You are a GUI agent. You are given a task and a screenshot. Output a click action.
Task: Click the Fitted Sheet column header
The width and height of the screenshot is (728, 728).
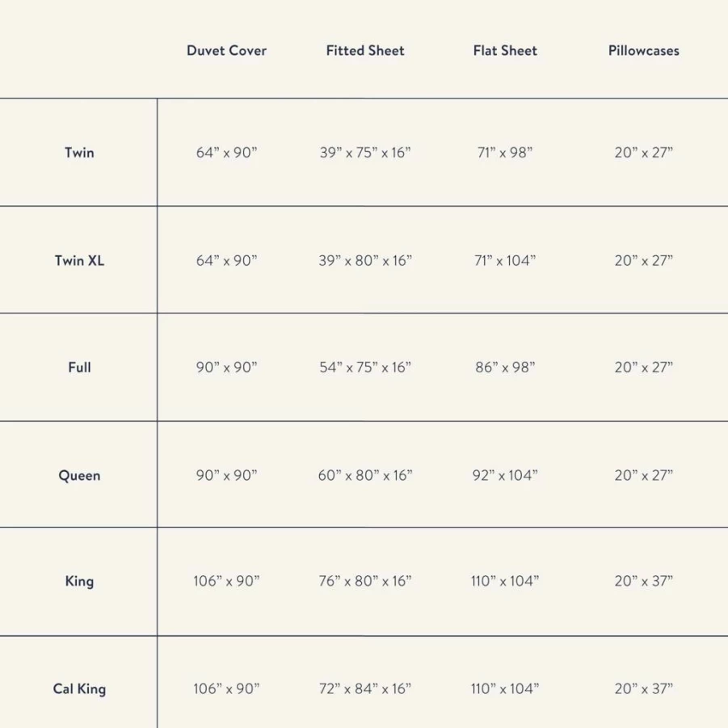(365, 51)
